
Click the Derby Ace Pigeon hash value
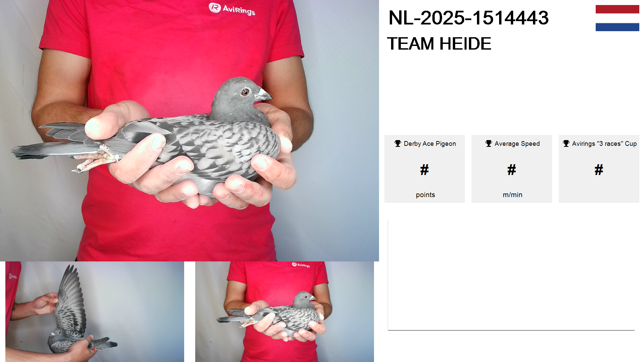coord(425,170)
